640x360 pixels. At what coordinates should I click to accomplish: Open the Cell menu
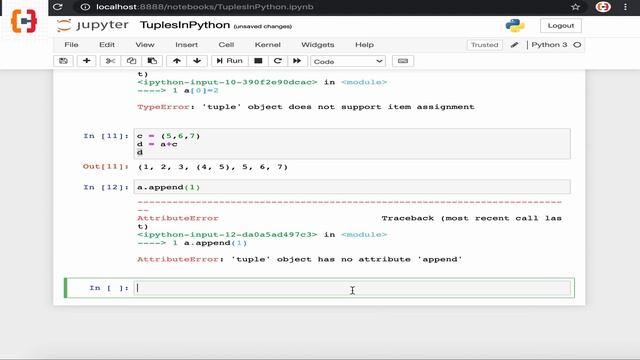click(x=226, y=44)
